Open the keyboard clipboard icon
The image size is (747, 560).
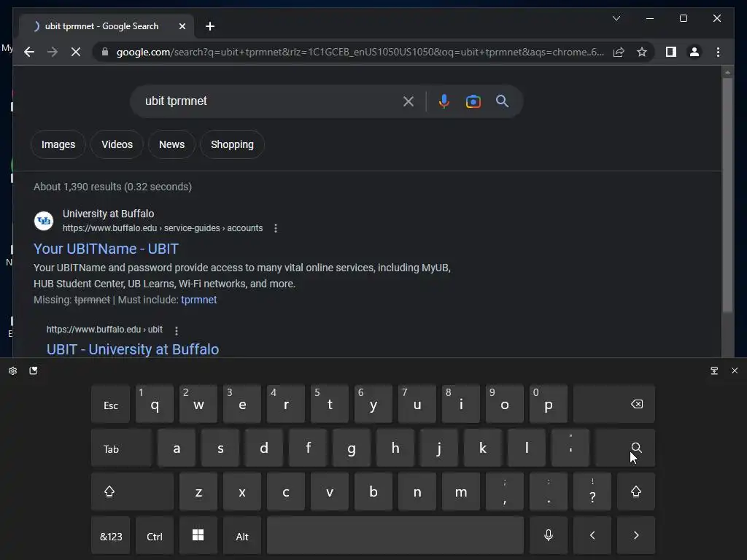click(x=33, y=370)
